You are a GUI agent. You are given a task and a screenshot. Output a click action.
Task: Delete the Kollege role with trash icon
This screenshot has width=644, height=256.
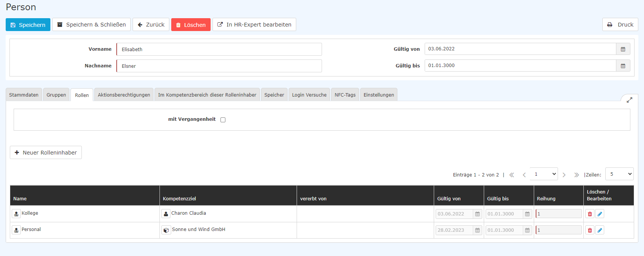(590, 214)
